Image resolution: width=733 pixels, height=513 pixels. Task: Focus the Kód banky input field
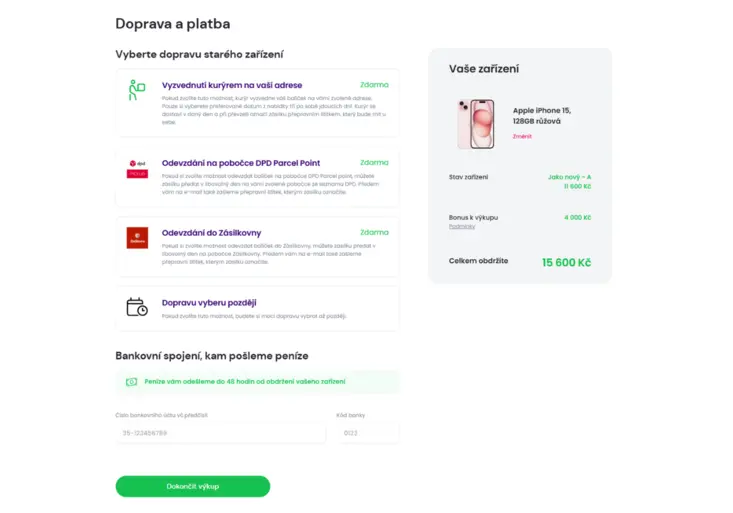pyautogui.click(x=368, y=433)
